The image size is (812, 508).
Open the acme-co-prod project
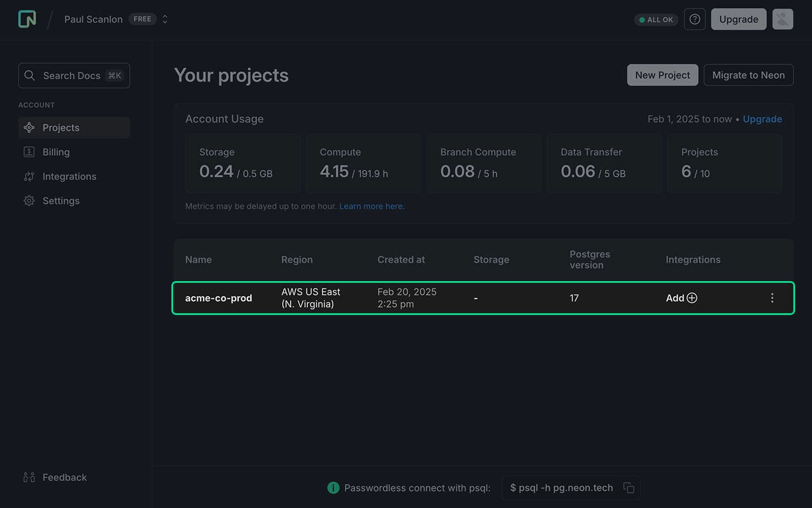(x=219, y=298)
